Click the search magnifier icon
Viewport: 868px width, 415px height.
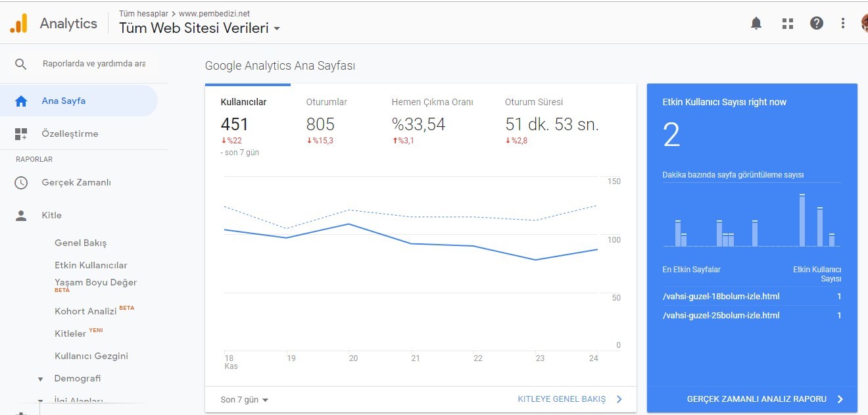click(x=21, y=64)
